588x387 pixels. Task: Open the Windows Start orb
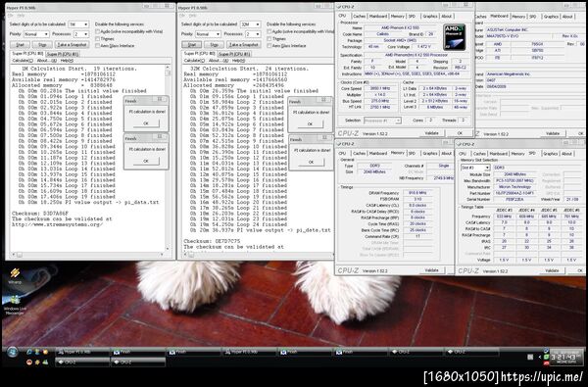pos(12,353)
